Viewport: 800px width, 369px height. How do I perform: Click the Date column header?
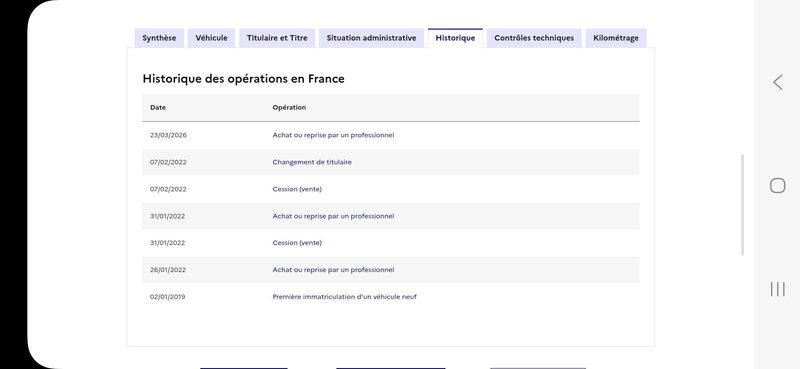158,108
